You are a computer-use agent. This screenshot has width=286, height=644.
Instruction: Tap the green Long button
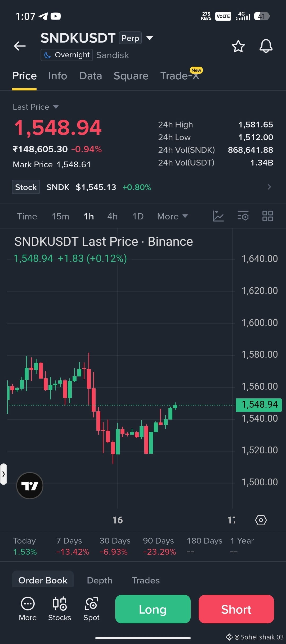153,609
